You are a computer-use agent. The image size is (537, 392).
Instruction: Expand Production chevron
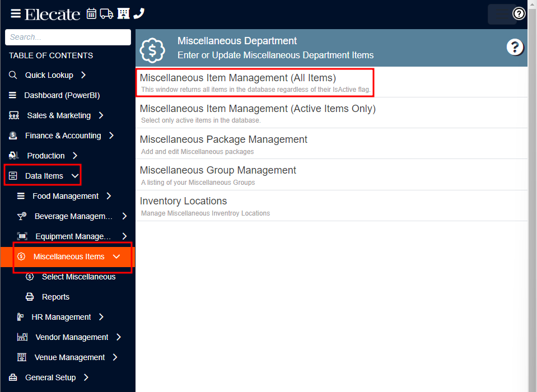pos(75,156)
